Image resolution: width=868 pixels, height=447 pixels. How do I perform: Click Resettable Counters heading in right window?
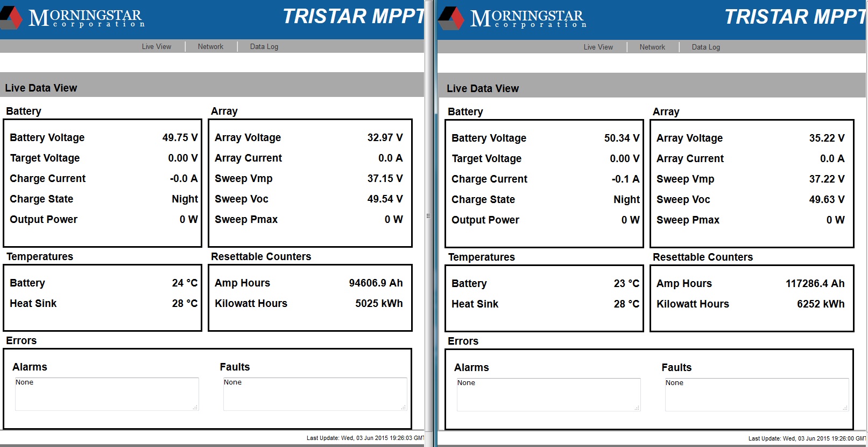(703, 257)
